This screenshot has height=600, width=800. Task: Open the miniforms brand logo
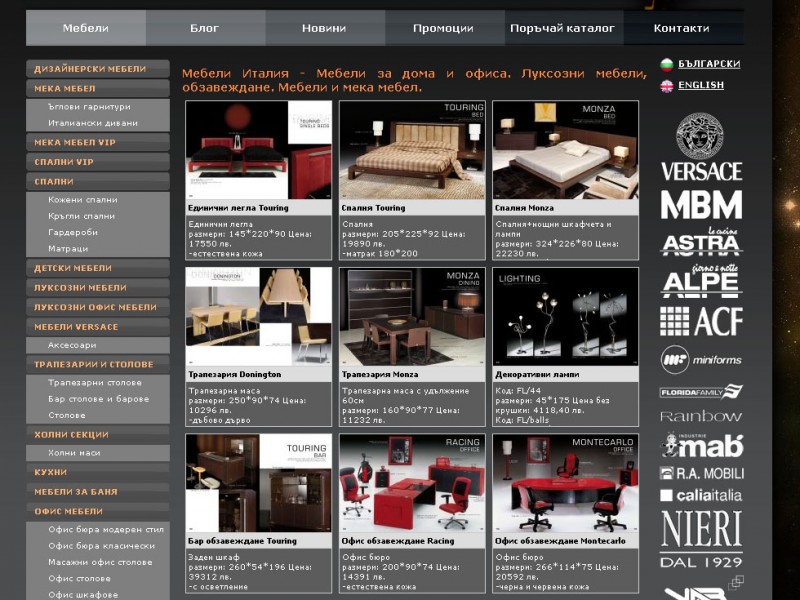click(x=701, y=360)
